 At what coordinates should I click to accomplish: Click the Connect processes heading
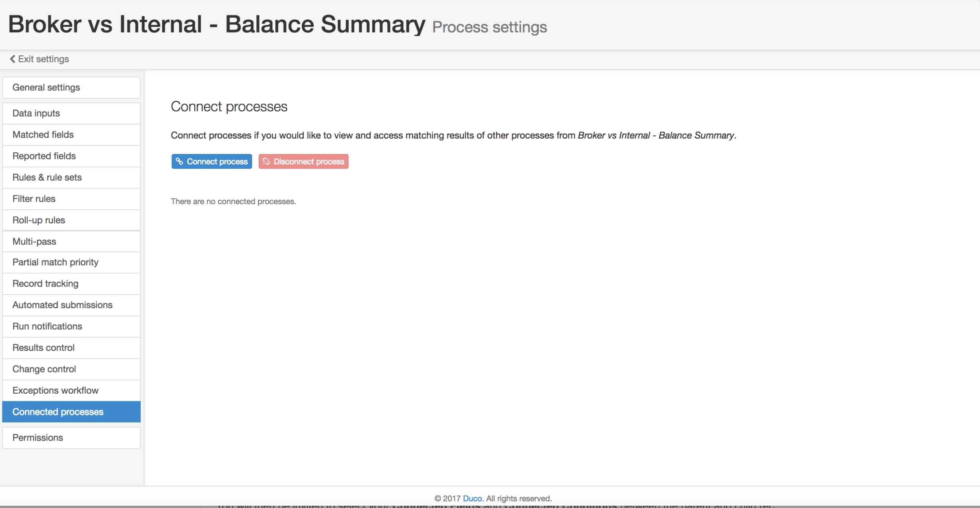coord(229,107)
